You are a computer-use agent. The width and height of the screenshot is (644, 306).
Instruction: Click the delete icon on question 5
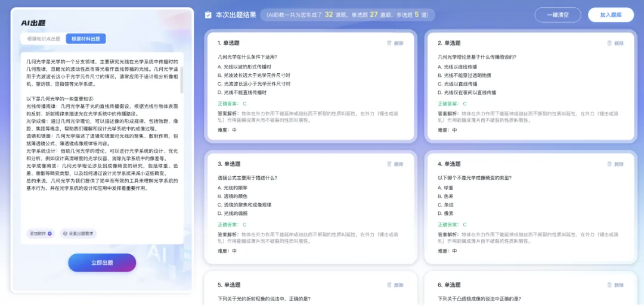[389, 285]
